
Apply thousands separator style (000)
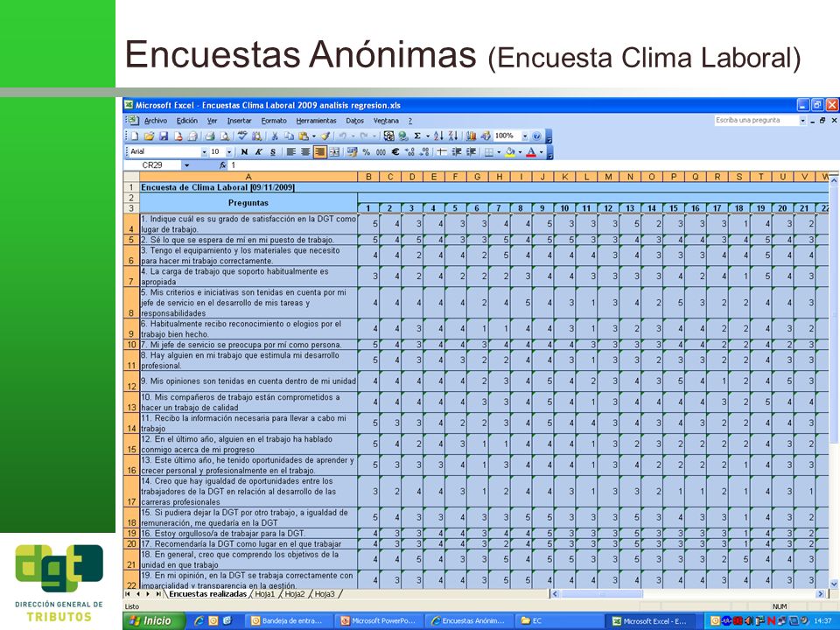point(381,152)
